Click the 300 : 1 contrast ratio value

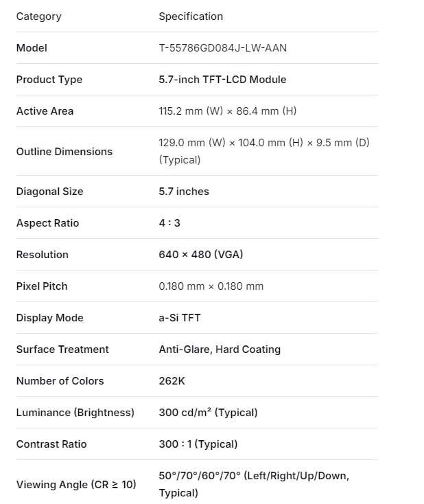pyautogui.click(x=198, y=444)
